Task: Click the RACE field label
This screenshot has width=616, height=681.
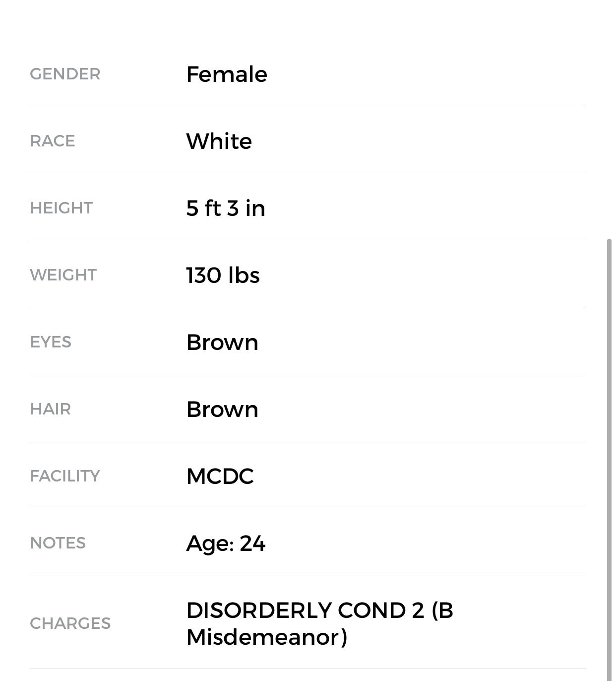Action: 53,141
